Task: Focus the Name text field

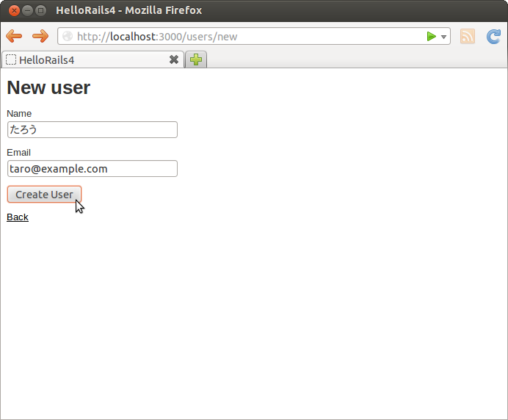Action: coord(92,130)
